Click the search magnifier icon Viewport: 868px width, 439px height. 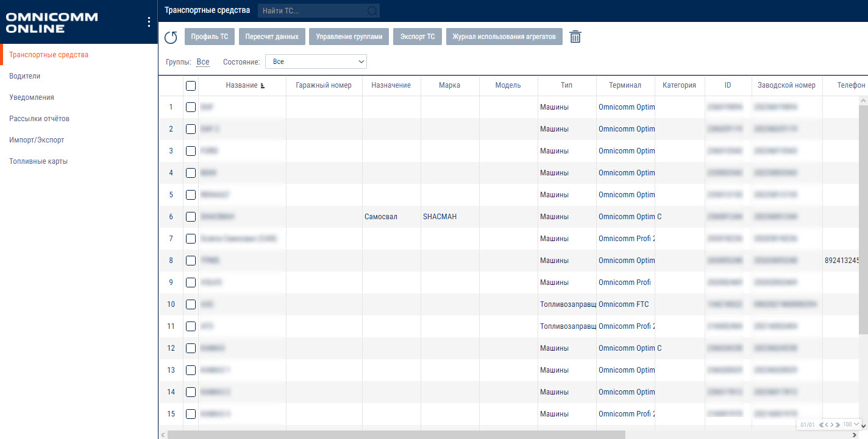click(372, 11)
